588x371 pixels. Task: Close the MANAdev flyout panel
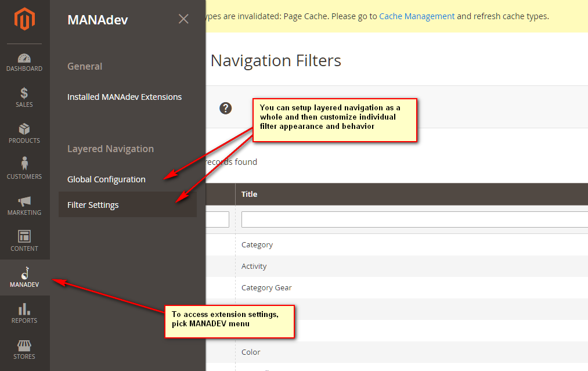click(x=183, y=19)
